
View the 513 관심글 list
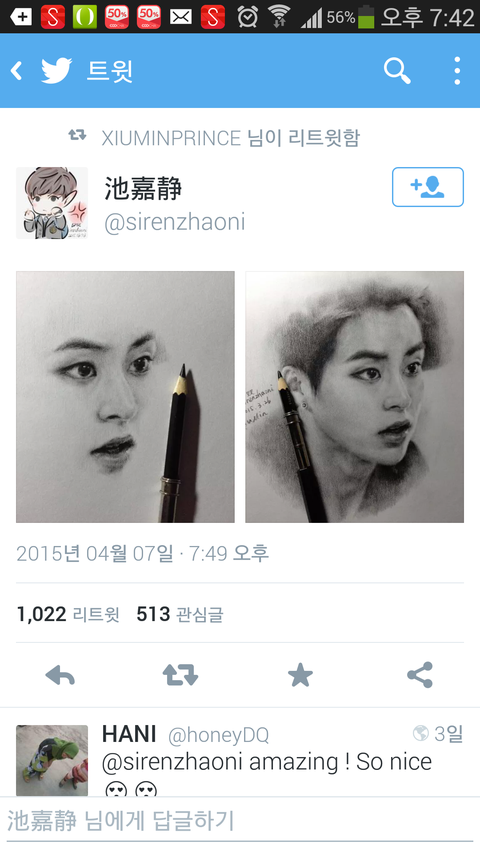tap(180, 614)
